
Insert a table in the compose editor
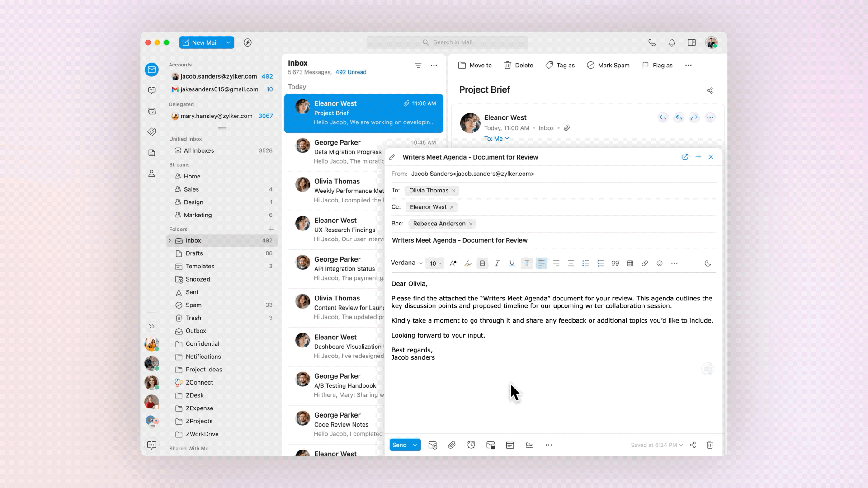(x=630, y=263)
